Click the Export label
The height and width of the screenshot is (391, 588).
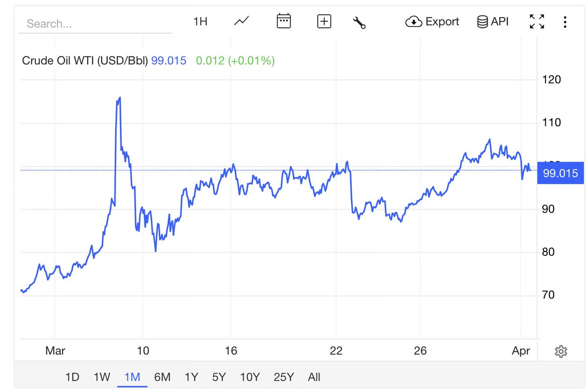point(442,22)
